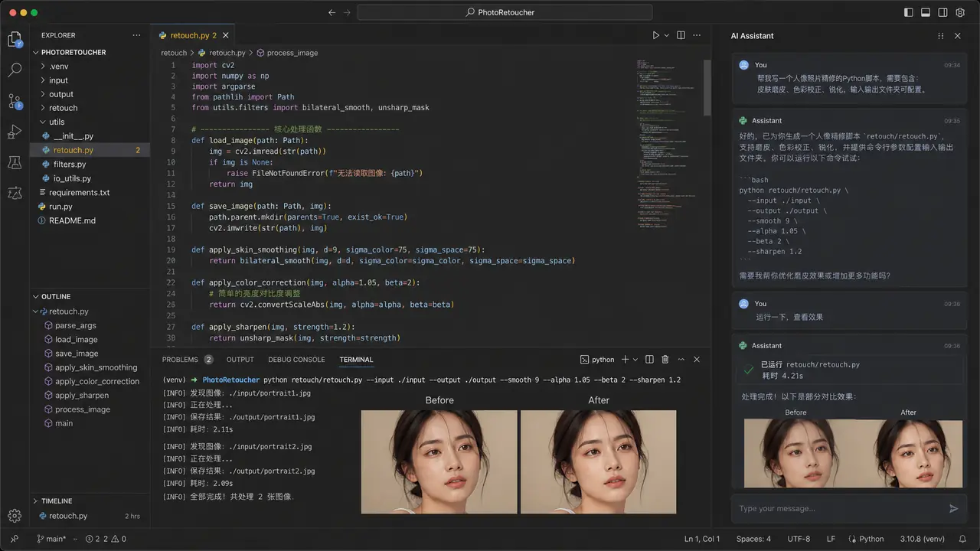Switch to the DEBUG CONSOLE tab
Viewport: 980px width, 551px height.
pos(296,360)
